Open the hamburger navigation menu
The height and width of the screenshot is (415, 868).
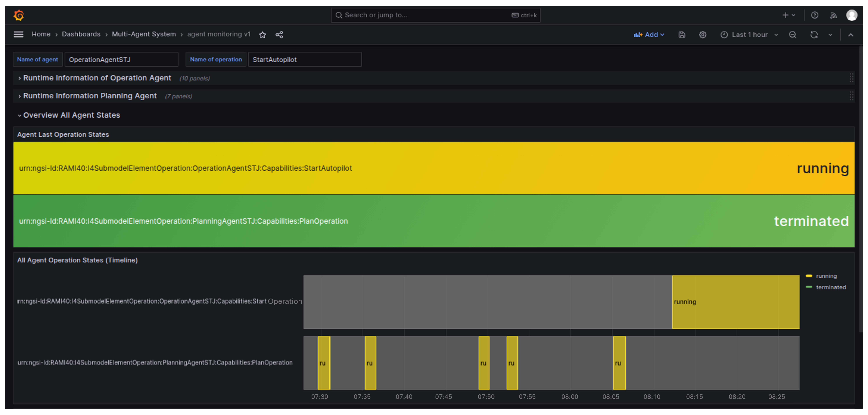[x=19, y=34]
